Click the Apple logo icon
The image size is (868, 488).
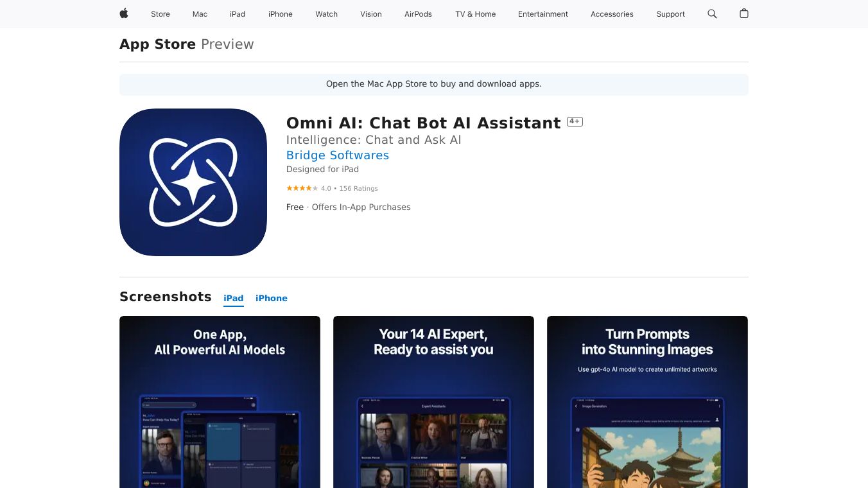(124, 13)
